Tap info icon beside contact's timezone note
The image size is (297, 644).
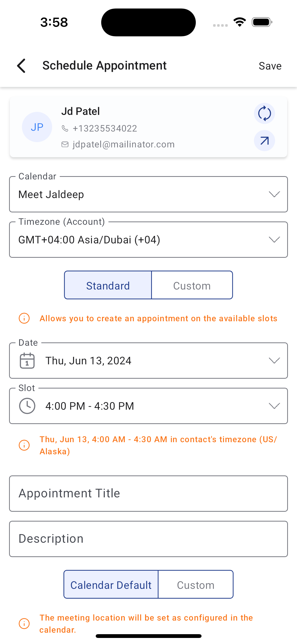pos(24,445)
